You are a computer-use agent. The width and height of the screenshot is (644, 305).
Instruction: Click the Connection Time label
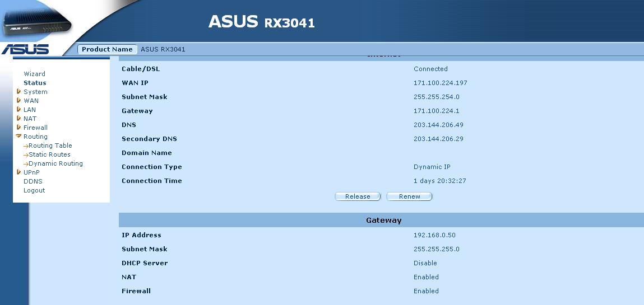pyautogui.click(x=151, y=180)
